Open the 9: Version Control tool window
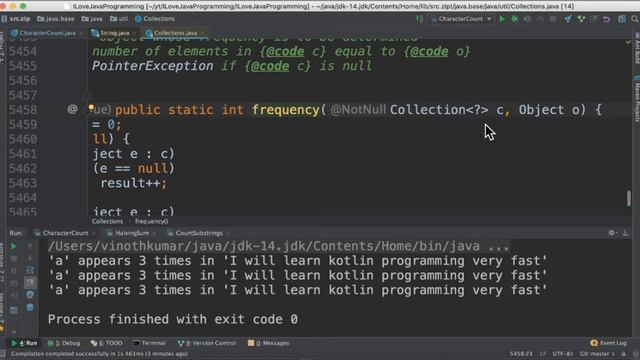The width and height of the screenshot is (640, 360). tap(207, 343)
